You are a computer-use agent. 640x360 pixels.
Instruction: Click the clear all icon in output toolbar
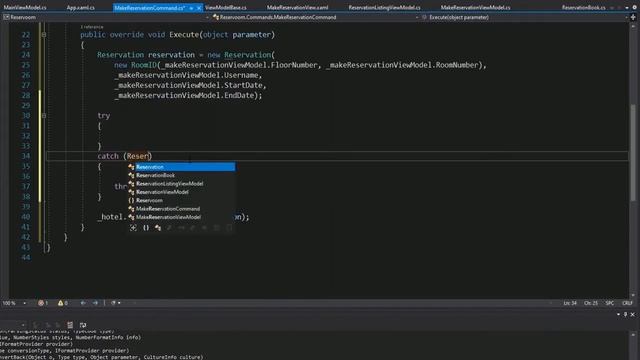pyautogui.click(x=70, y=325)
